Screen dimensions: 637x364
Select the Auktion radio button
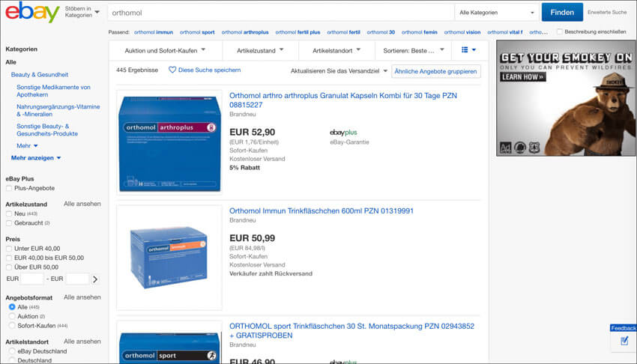point(12,316)
